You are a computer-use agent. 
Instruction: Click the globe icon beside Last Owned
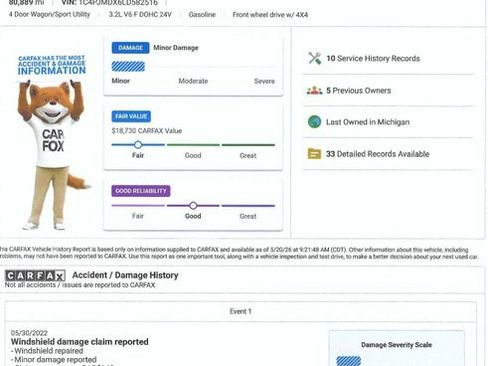[x=314, y=122]
